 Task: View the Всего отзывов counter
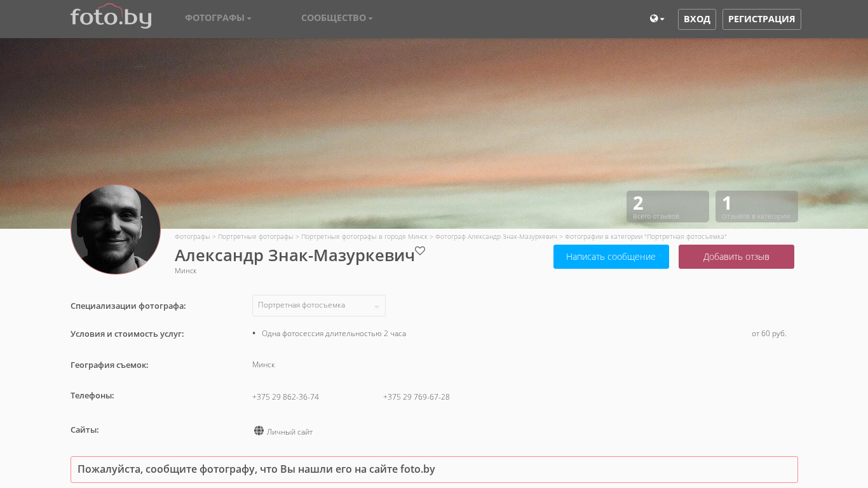click(667, 207)
